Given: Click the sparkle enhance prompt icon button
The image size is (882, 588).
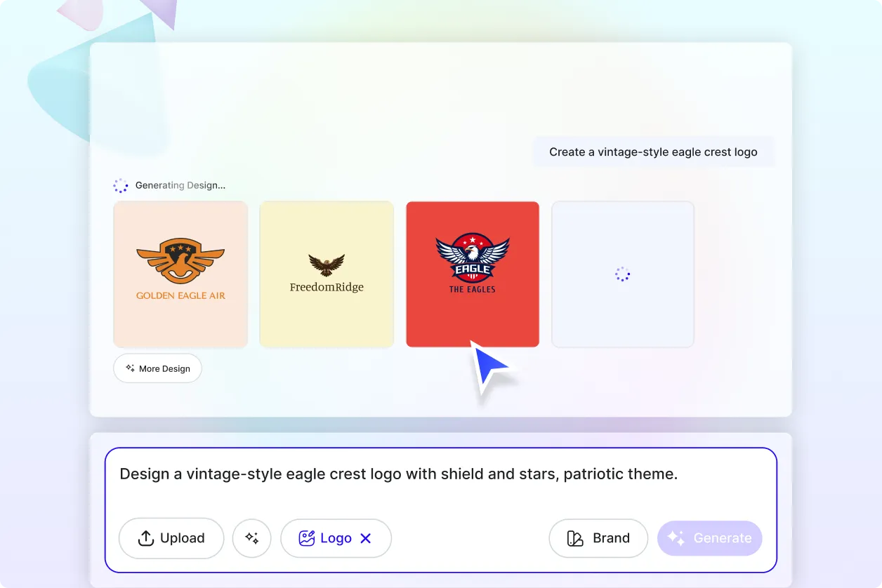Looking at the screenshot, I should pos(252,538).
